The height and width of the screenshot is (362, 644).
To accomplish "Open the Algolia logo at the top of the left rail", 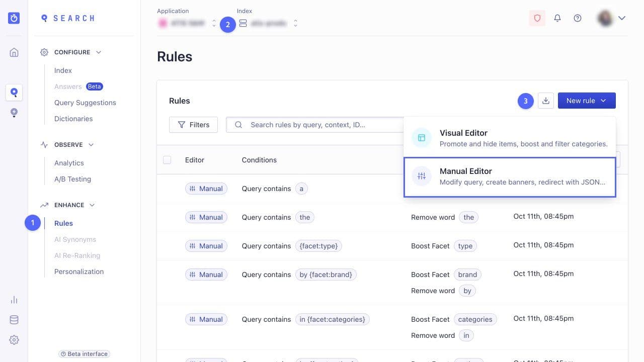I will point(14,18).
